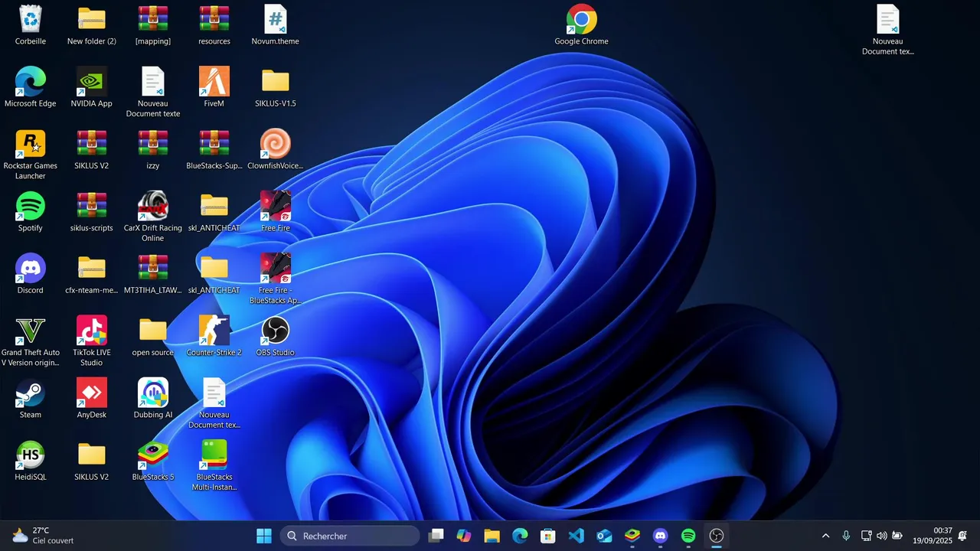The height and width of the screenshot is (551, 980).
Task: Open the Windows Start button
Action: [x=264, y=536]
